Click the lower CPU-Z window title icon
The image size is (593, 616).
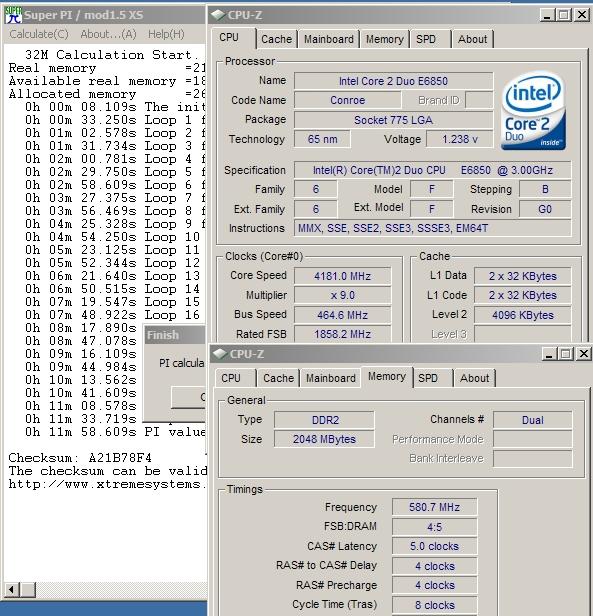tap(220, 354)
